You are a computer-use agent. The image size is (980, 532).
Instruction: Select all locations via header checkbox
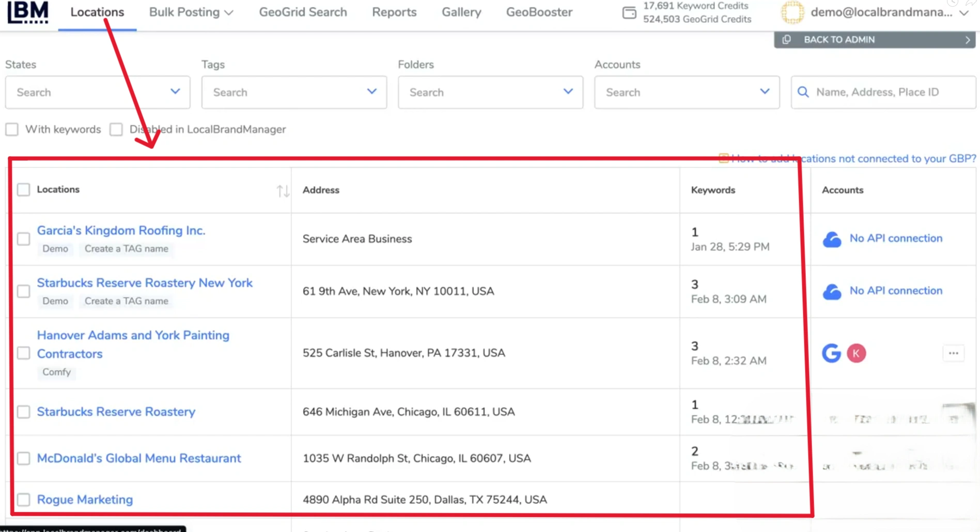click(24, 189)
